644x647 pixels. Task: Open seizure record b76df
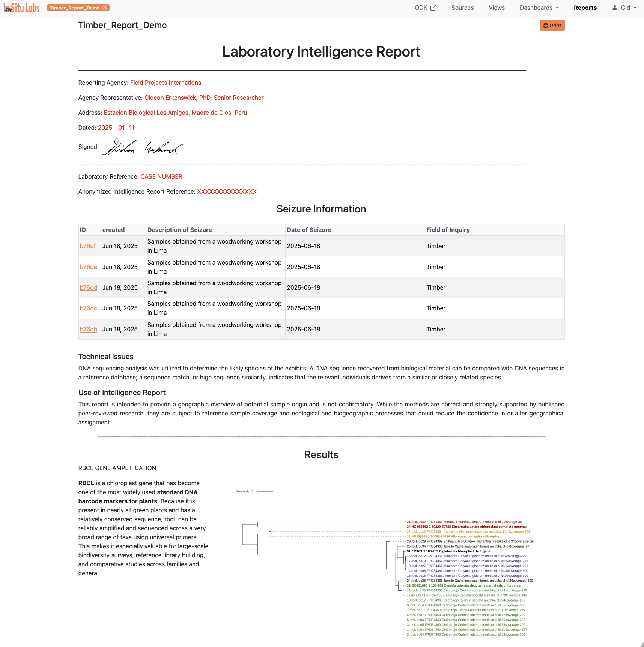[x=87, y=246]
